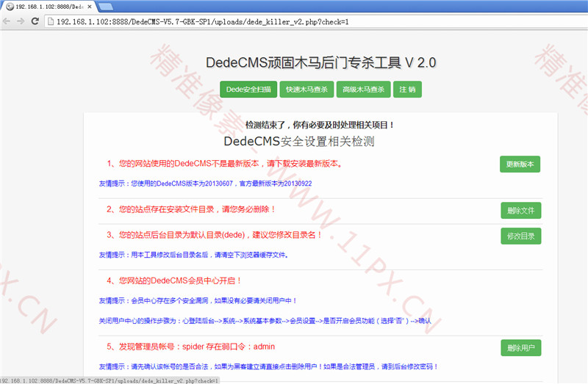Open the 快速木马查杀 scan
The width and height of the screenshot is (588, 384).
(x=306, y=90)
